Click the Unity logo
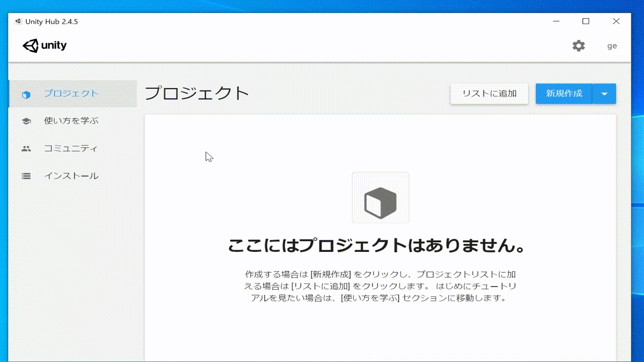644x362 pixels. (x=45, y=46)
